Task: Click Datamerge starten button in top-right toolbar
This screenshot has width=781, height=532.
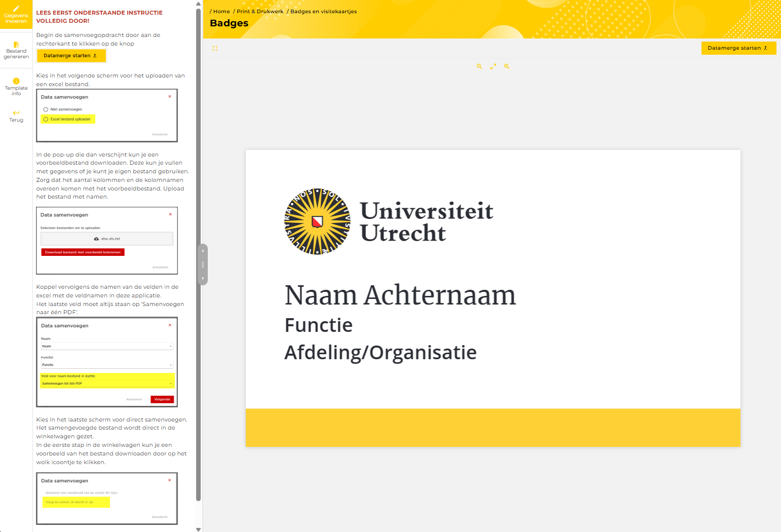Action: coord(738,48)
